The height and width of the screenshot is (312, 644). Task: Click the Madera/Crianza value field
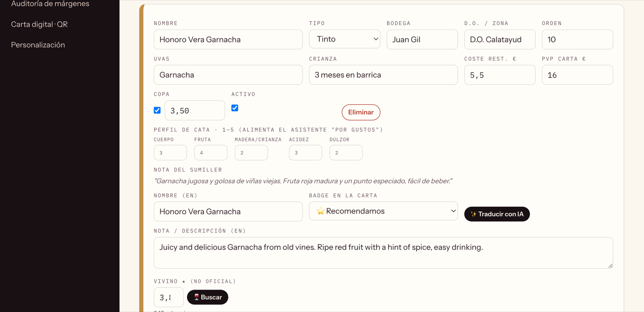[x=251, y=153]
